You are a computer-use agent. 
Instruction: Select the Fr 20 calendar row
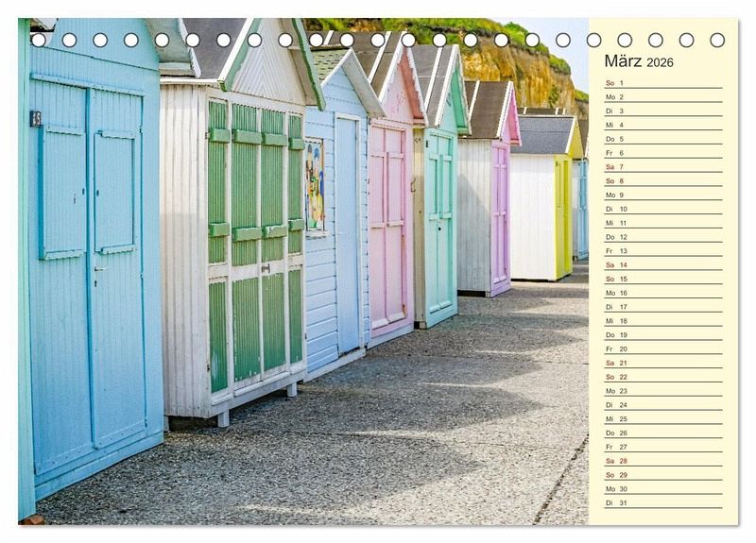pos(663,348)
